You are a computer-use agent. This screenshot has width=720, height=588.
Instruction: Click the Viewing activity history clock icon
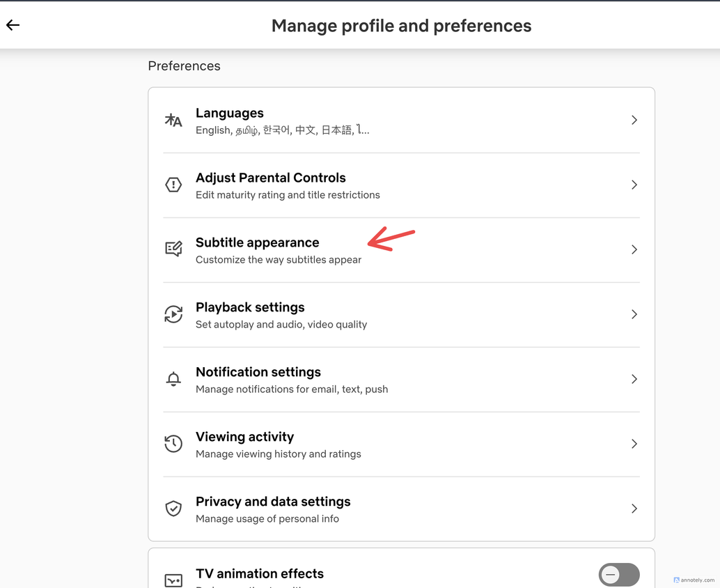[173, 444]
